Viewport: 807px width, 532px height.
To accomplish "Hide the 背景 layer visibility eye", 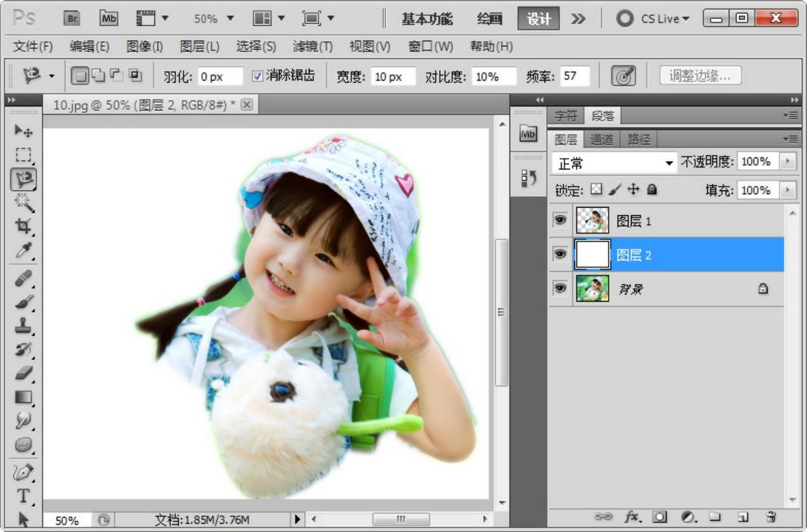I will pyautogui.click(x=560, y=288).
